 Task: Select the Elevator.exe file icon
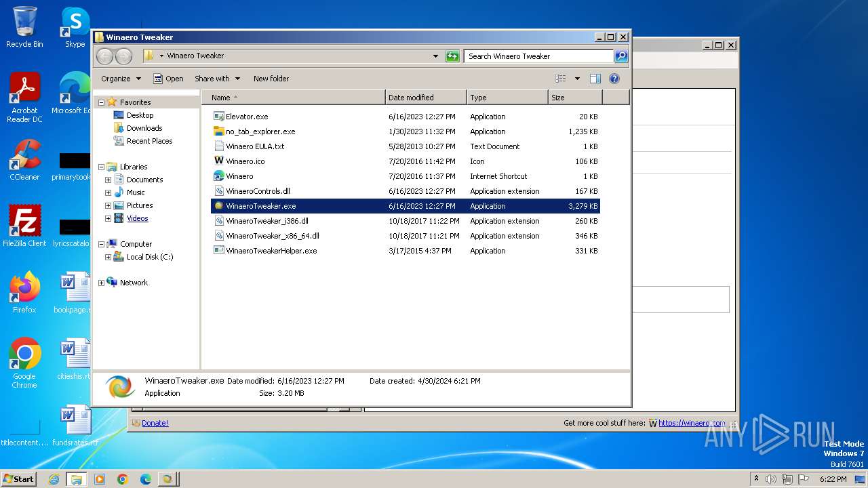click(219, 117)
